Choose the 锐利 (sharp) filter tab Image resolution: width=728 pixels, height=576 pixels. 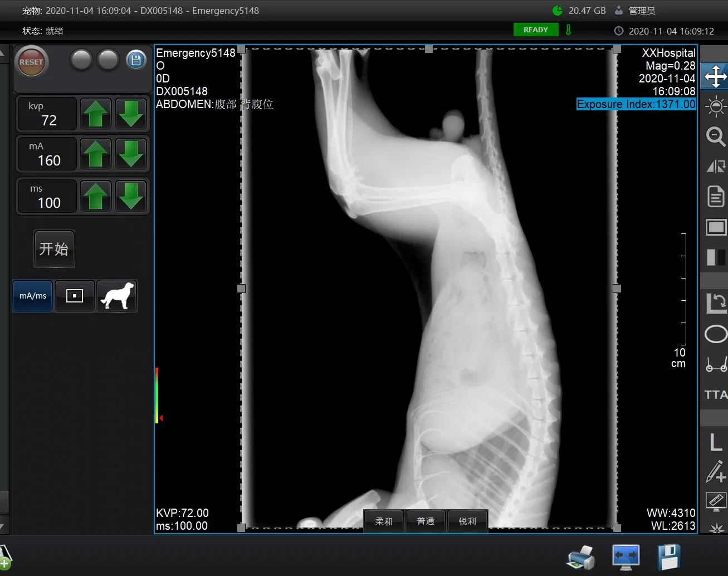(x=467, y=521)
